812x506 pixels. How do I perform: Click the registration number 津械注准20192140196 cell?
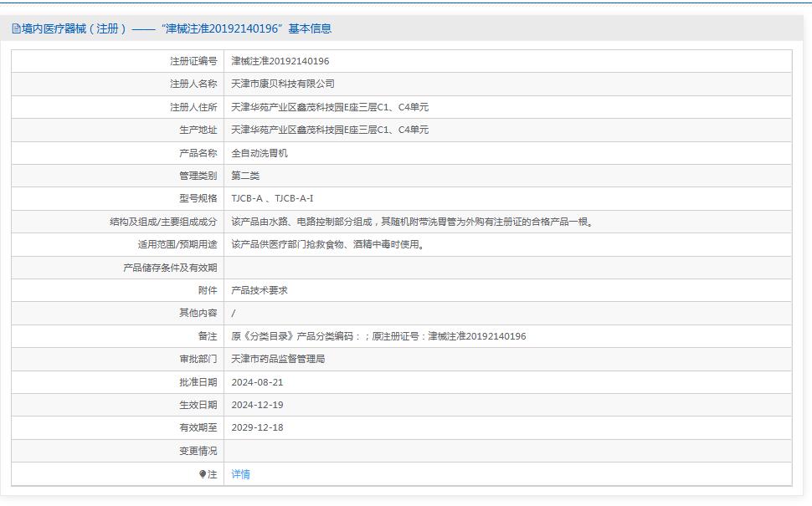point(280,60)
